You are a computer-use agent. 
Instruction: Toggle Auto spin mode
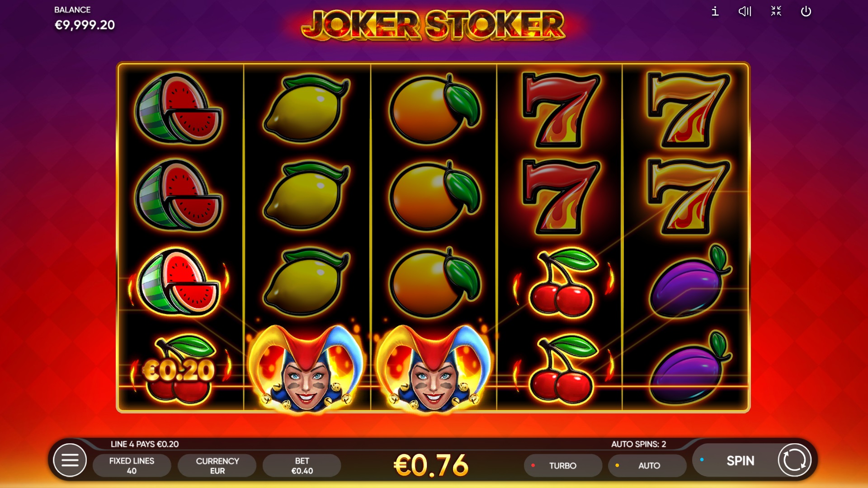pos(647,465)
